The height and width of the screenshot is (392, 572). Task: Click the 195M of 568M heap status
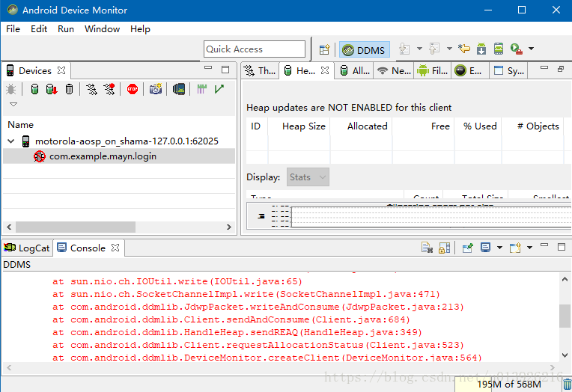[509, 384]
